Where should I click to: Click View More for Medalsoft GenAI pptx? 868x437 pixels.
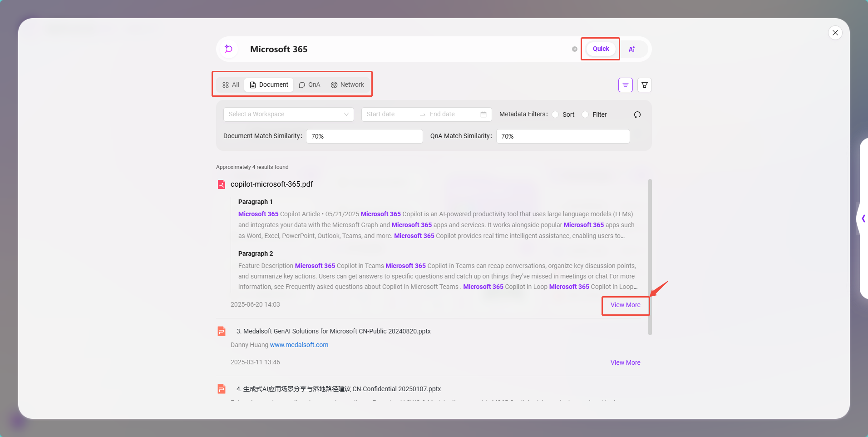pos(625,363)
